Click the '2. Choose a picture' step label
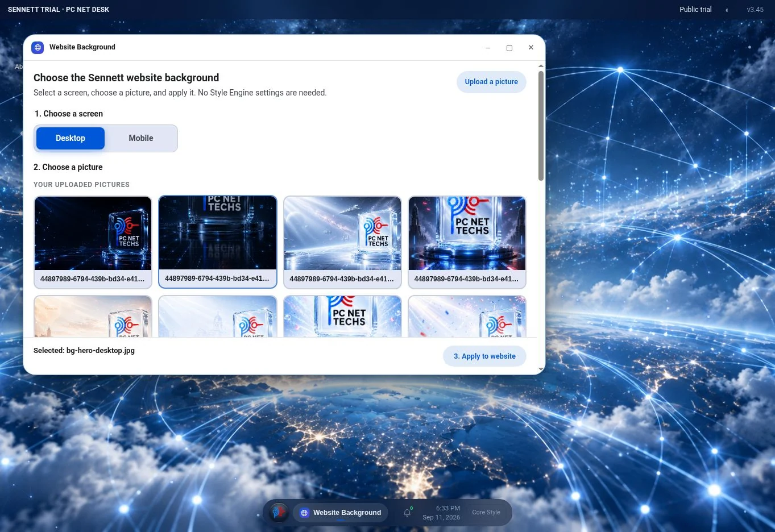Screen dimensions: 775x532 pos(68,167)
